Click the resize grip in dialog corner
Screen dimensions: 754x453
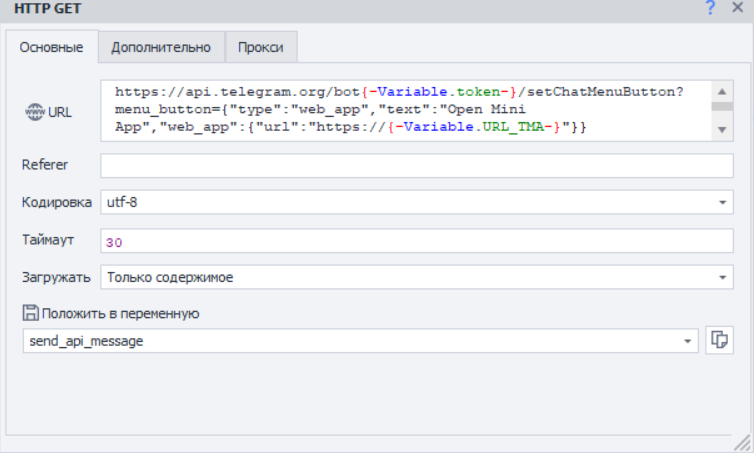click(745, 443)
